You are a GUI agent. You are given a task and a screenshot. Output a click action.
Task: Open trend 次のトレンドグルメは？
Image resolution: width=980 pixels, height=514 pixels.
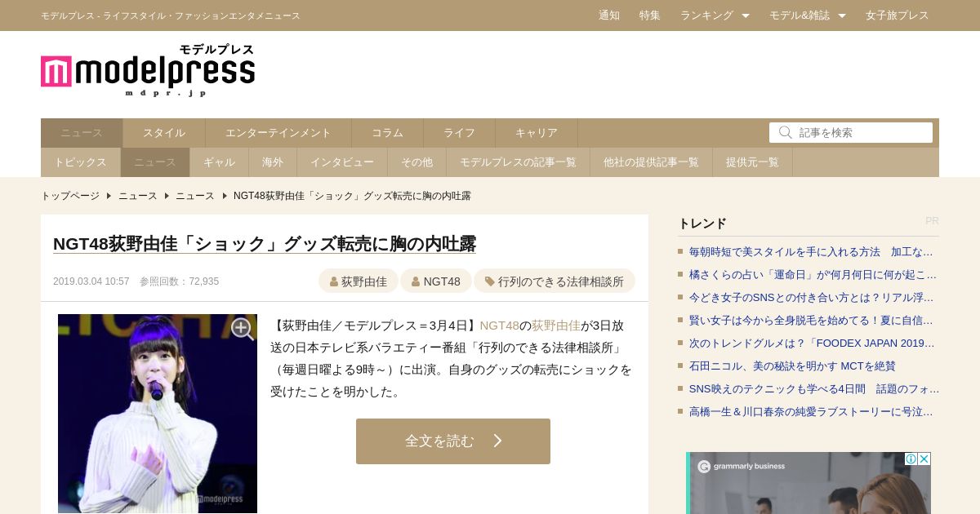812,343
